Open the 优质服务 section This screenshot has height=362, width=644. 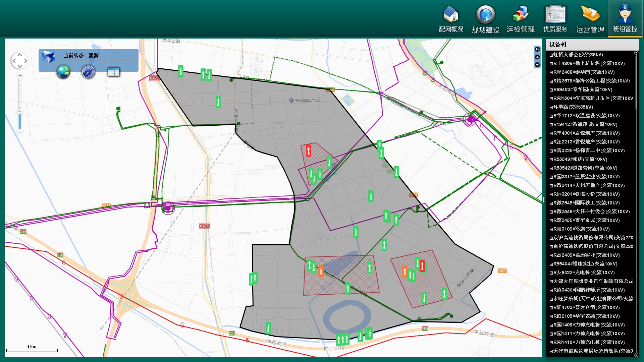[555, 19]
